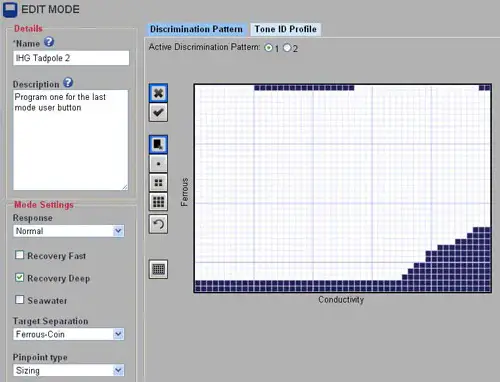Open Target Separation dropdown showing Ferrous-Coin

point(69,334)
